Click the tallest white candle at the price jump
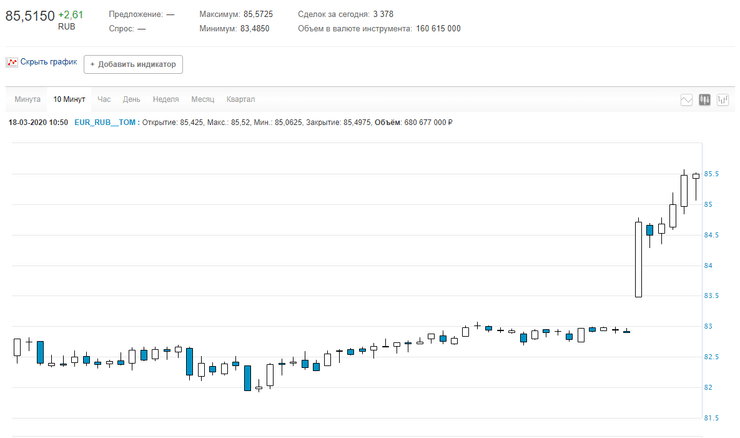The width and height of the screenshot is (740, 438). [x=638, y=259]
